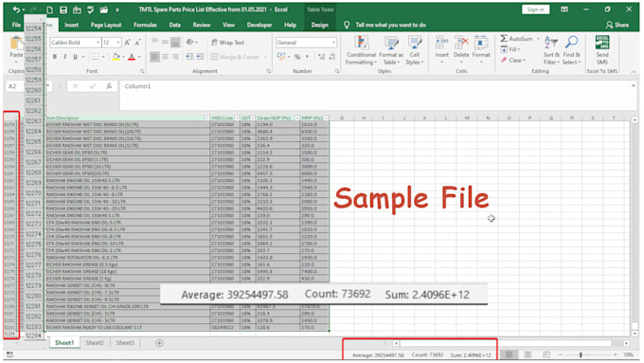
Task: Open the Table Tools Design tab
Action: 319,25
